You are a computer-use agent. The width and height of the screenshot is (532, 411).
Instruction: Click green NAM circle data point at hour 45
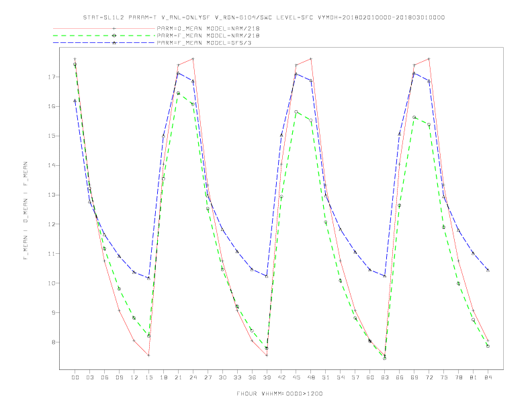tap(296, 112)
